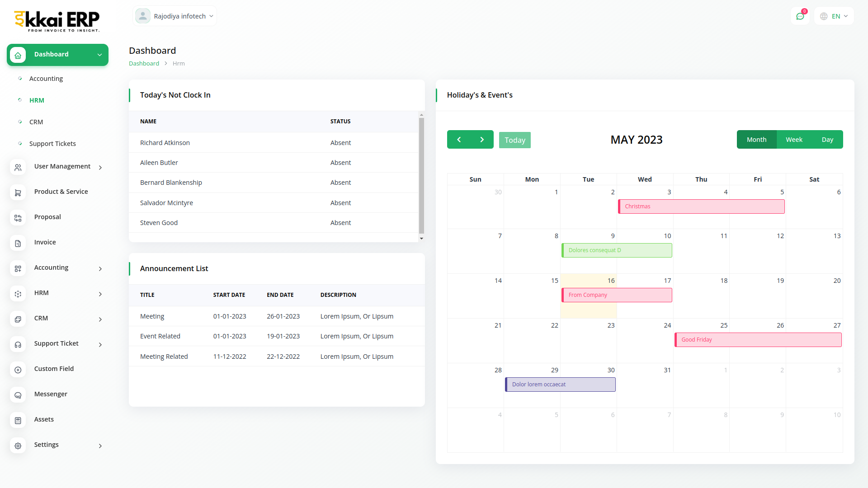
Task: Select CRM in the Dashboard submenu
Action: (36, 122)
